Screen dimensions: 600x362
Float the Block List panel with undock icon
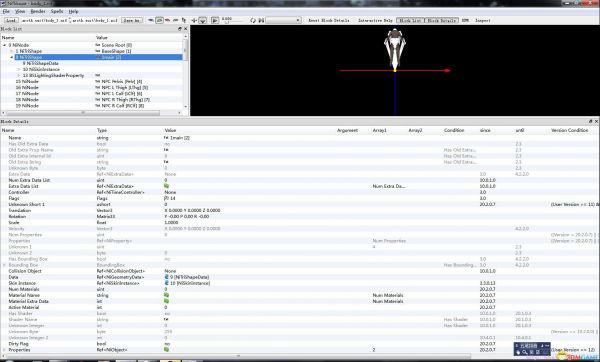[x=180, y=29]
